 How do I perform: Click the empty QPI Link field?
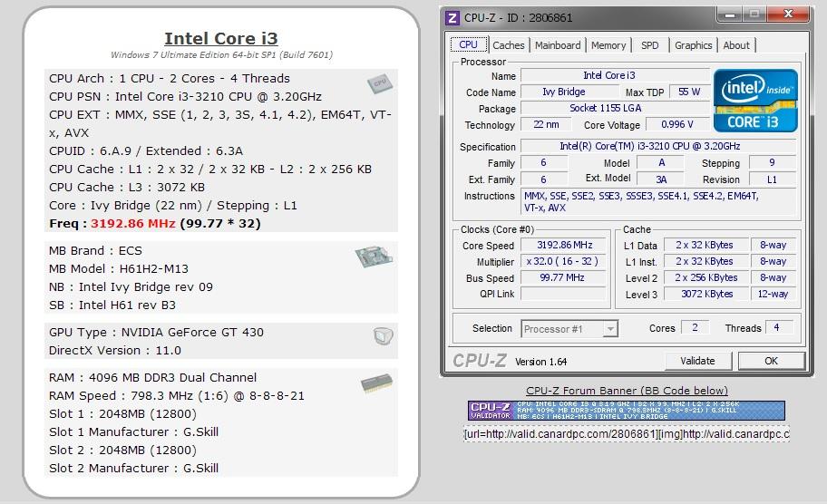(564, 294)
